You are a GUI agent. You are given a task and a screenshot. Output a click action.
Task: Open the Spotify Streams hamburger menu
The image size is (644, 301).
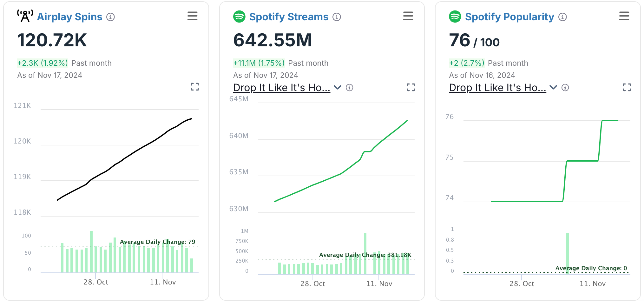tap(408, 16)
